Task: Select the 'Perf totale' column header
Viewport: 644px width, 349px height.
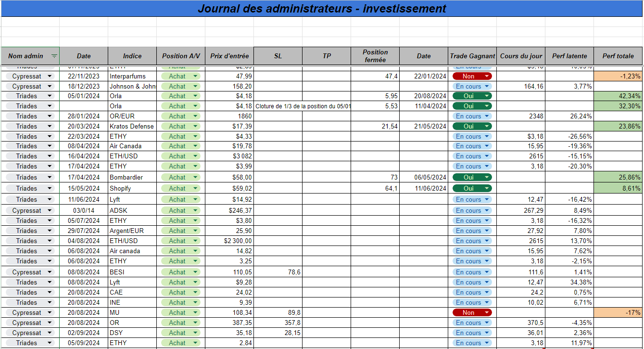Action: tap(618, 56)
